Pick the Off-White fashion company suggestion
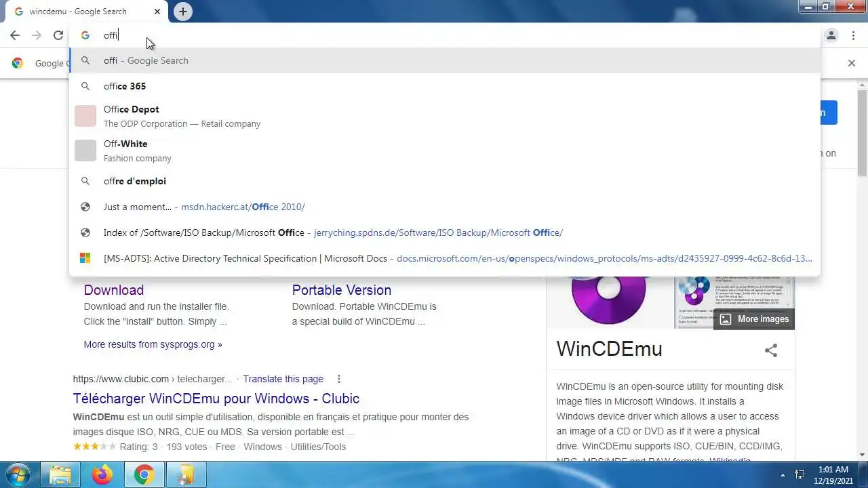The height and width of the screenshot is (488, 868). point(444,150)
